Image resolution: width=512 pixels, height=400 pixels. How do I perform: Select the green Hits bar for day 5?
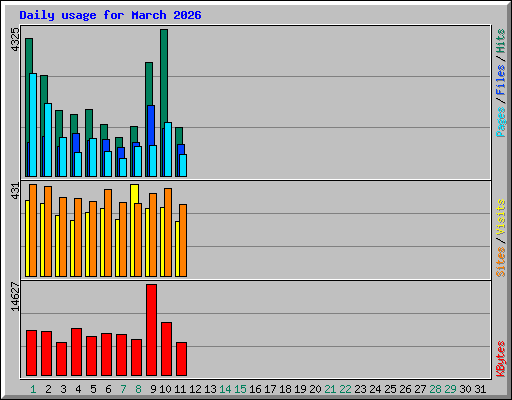point(89,123)
